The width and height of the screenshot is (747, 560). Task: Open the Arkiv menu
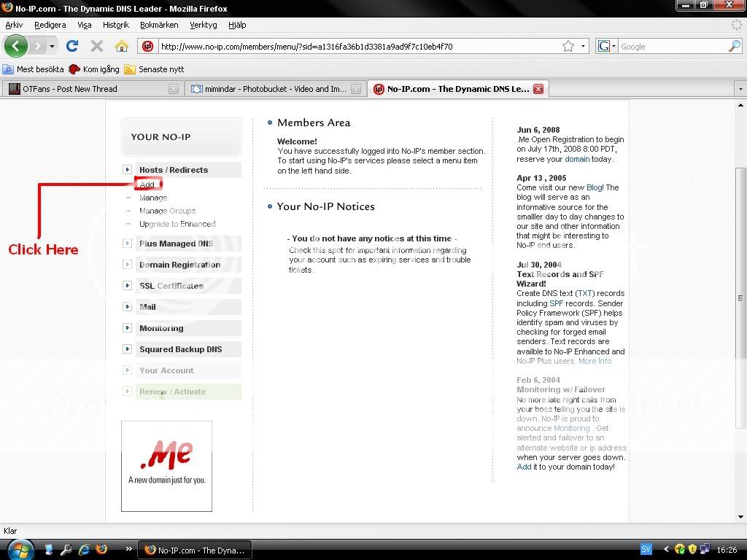coord(14,25)
